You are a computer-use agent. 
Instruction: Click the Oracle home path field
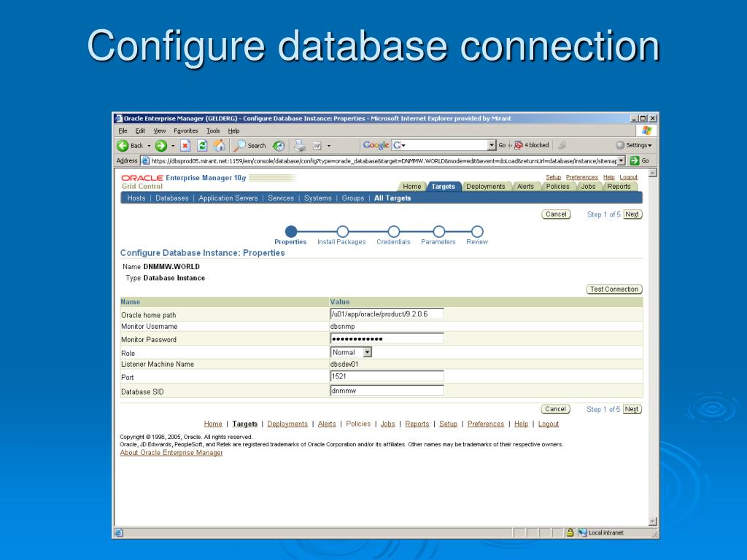tap(387, 314)
